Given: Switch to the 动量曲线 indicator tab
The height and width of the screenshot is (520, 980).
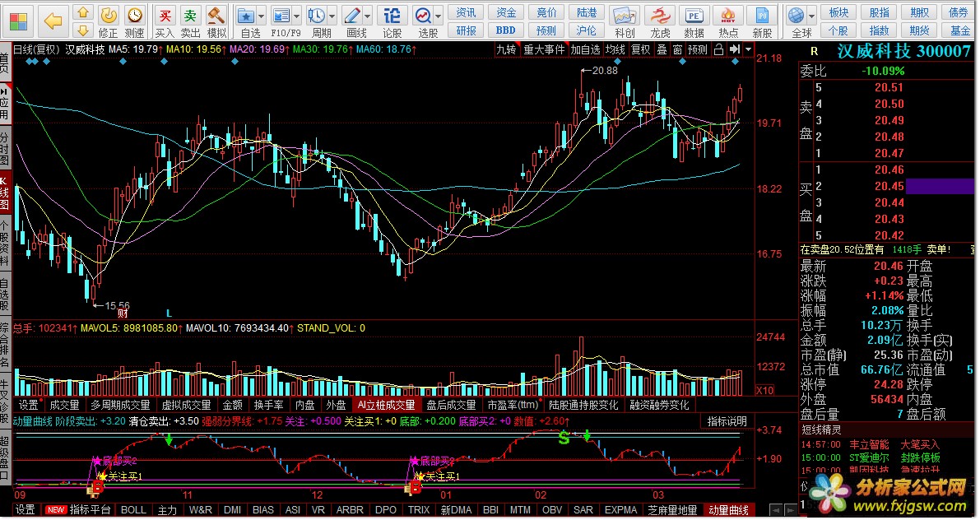Looking at the screenshot, I should [728, 510].
